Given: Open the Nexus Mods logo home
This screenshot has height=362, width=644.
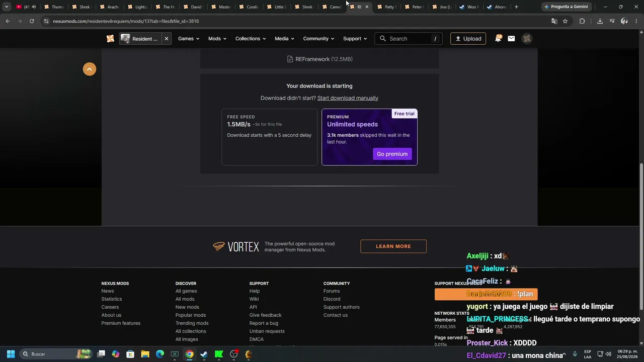Looking at the screenshot, I should 110,39.
